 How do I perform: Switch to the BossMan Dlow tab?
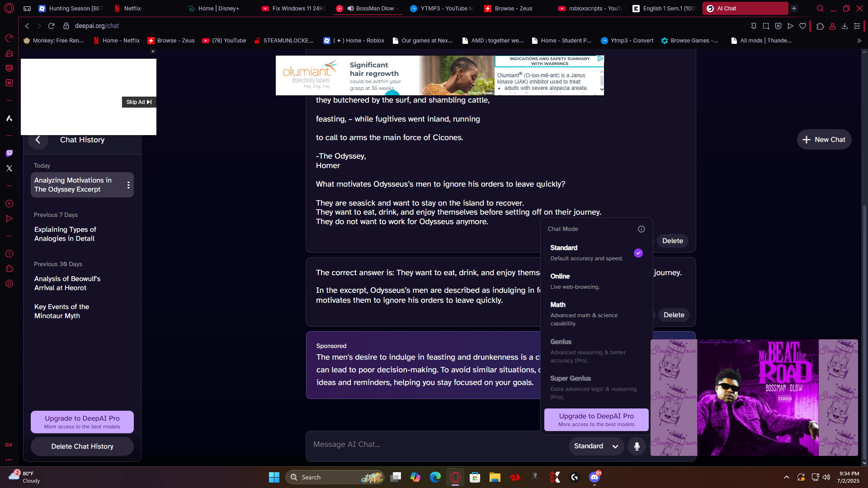(368, 8)
